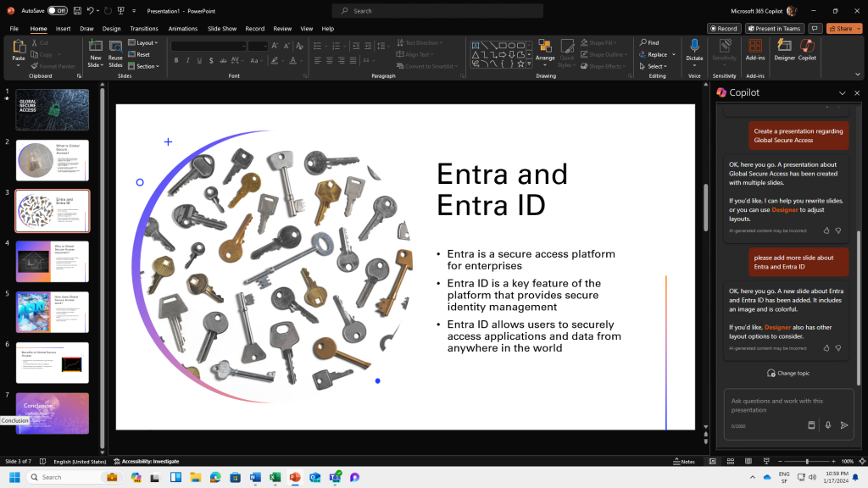Insert a New Slide

point(95,53)
